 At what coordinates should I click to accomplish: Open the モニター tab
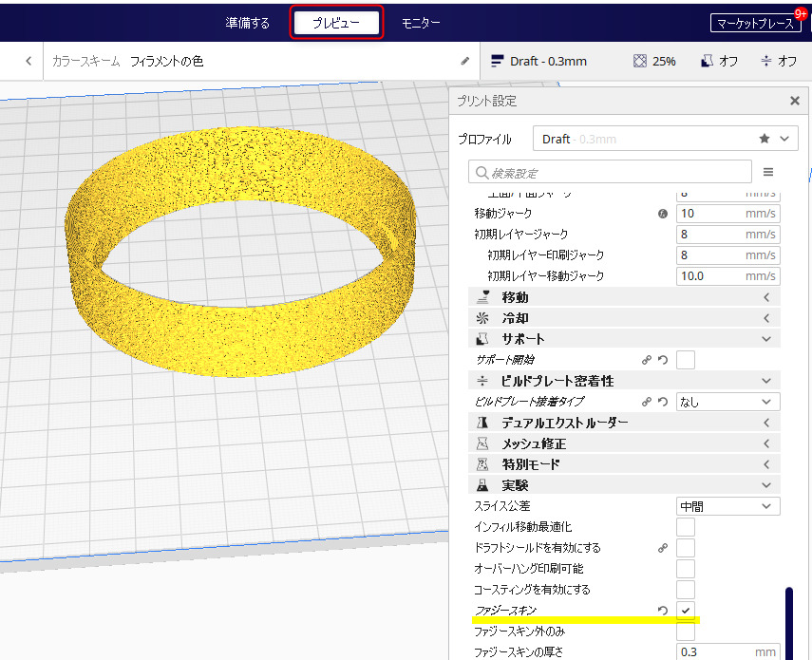coord(421,23)
